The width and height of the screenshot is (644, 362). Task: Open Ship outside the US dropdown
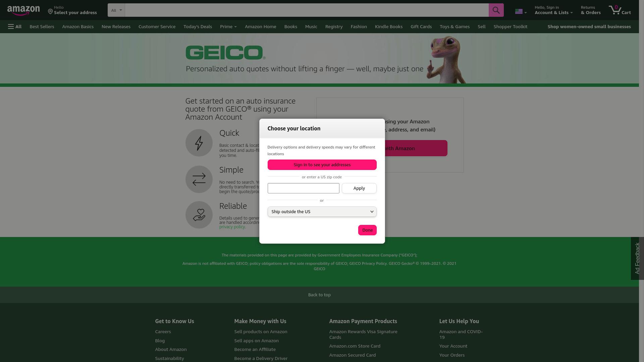(x=322, y=212)
